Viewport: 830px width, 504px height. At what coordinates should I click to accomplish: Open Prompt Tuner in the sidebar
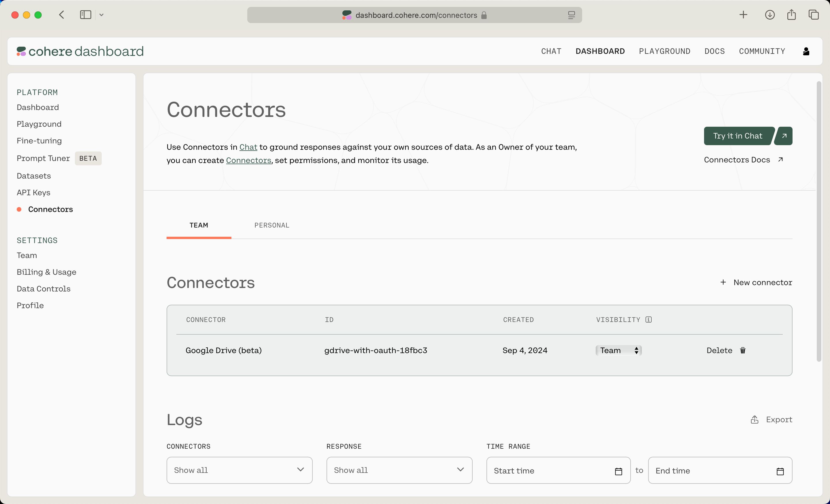point(43,158)
